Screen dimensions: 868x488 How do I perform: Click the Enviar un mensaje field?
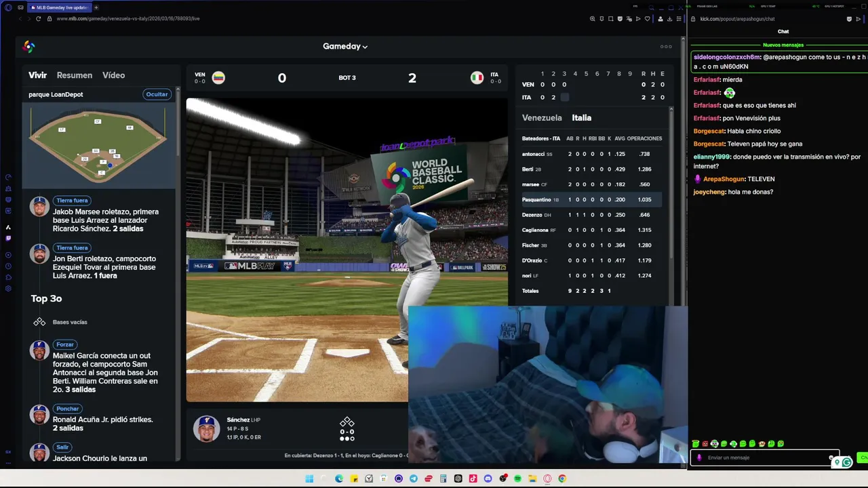click(x=766, y=457)
